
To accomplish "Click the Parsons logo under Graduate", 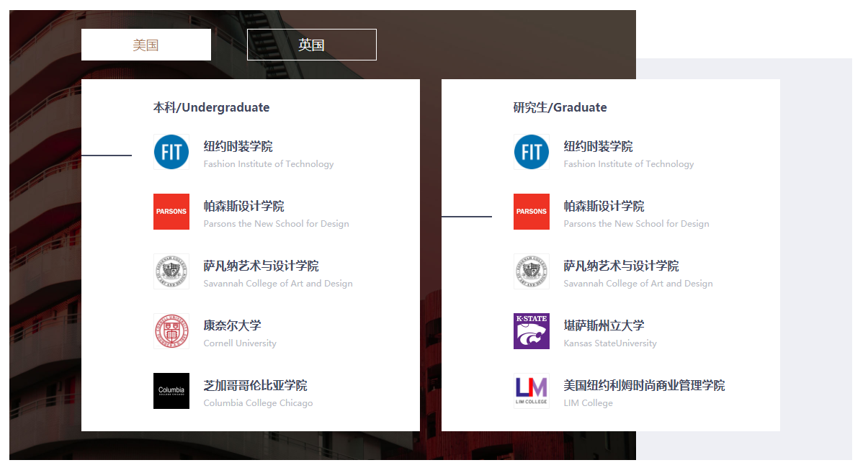I will 532,212.
